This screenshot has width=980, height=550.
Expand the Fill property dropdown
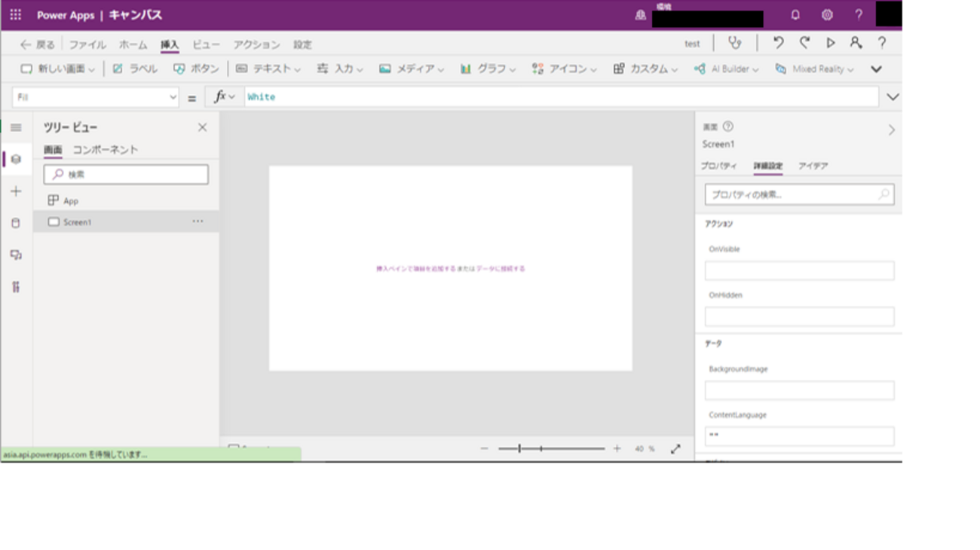tap(173, 97)
